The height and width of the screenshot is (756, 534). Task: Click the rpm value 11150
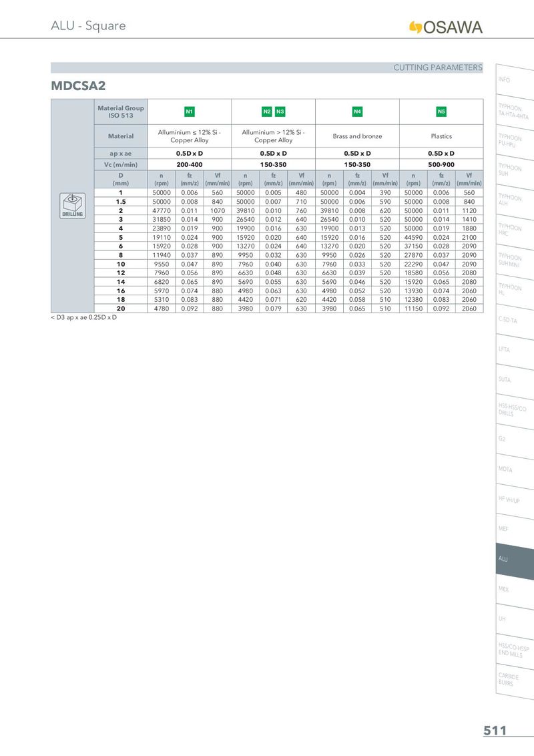pyautogui.click(x=413, y=309)
